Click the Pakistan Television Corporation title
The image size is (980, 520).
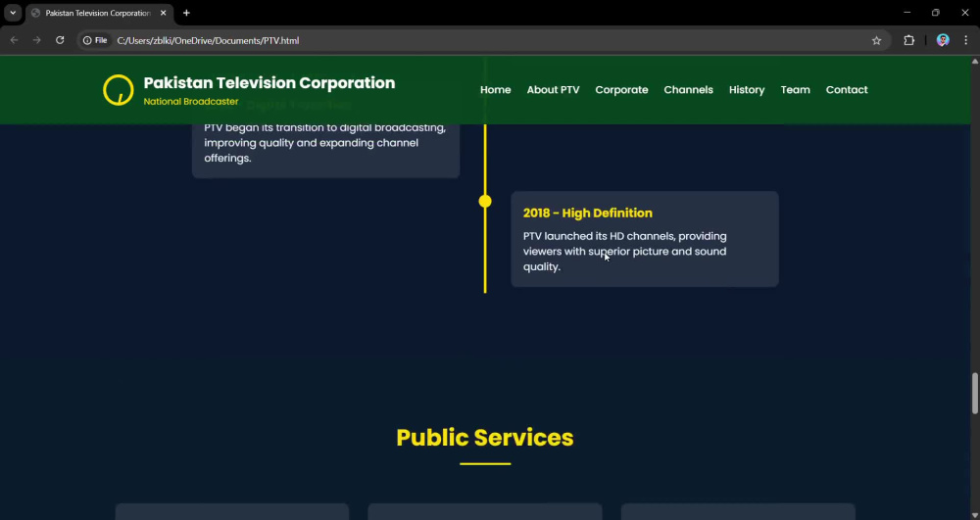tap(269, 83)
